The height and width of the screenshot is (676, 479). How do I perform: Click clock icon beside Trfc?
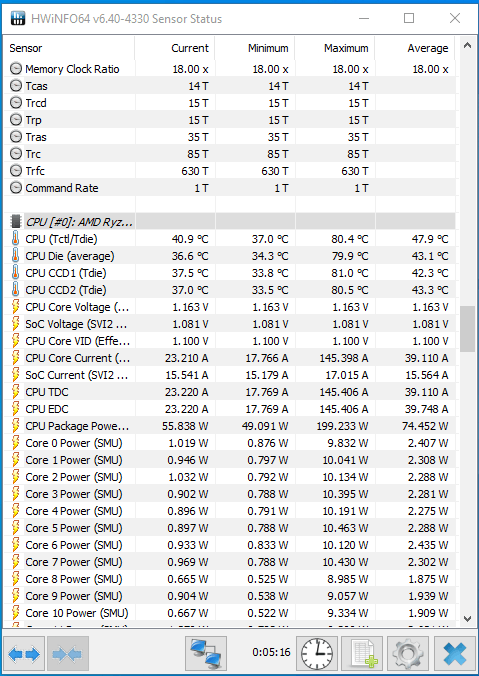pos(16,171)
